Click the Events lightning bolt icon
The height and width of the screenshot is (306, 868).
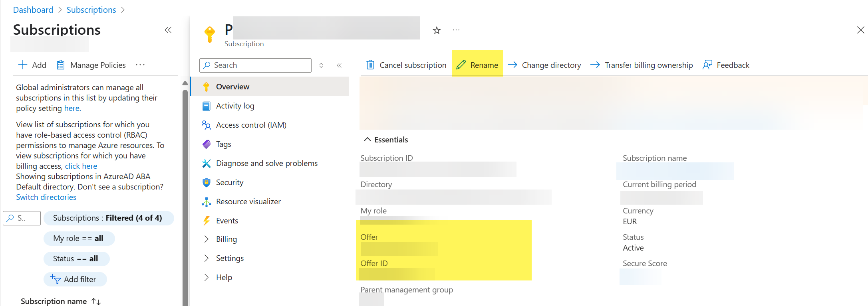(x=206, y=221)
